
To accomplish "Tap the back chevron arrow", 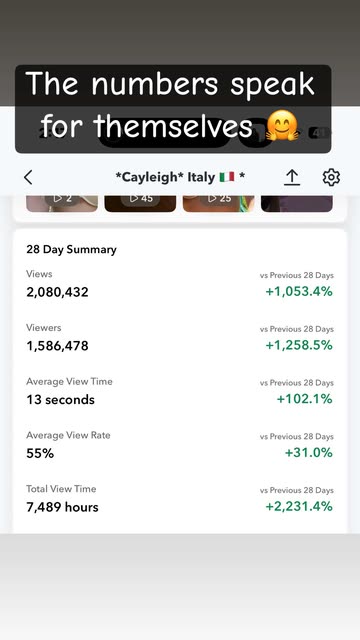I will point(28,178).
